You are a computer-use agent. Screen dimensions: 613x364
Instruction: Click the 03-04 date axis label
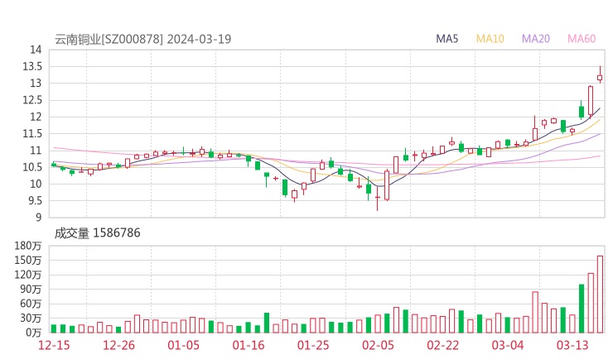(x=508, y=345)
